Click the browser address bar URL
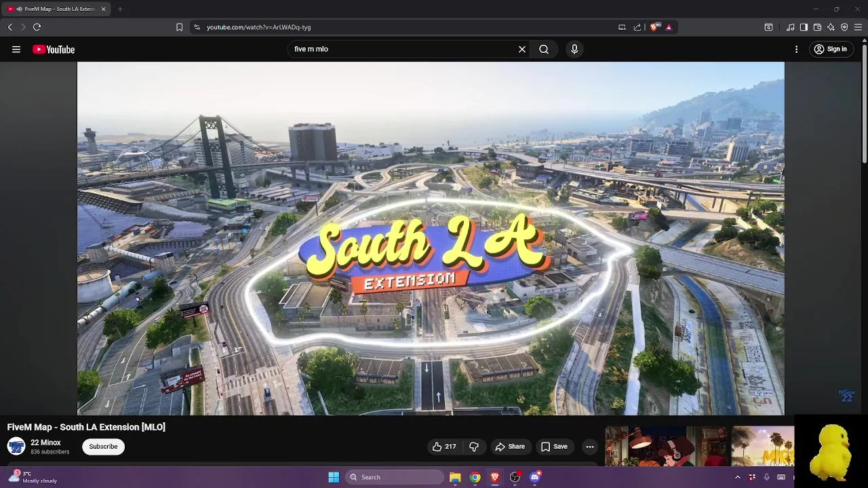 (258, 27)
